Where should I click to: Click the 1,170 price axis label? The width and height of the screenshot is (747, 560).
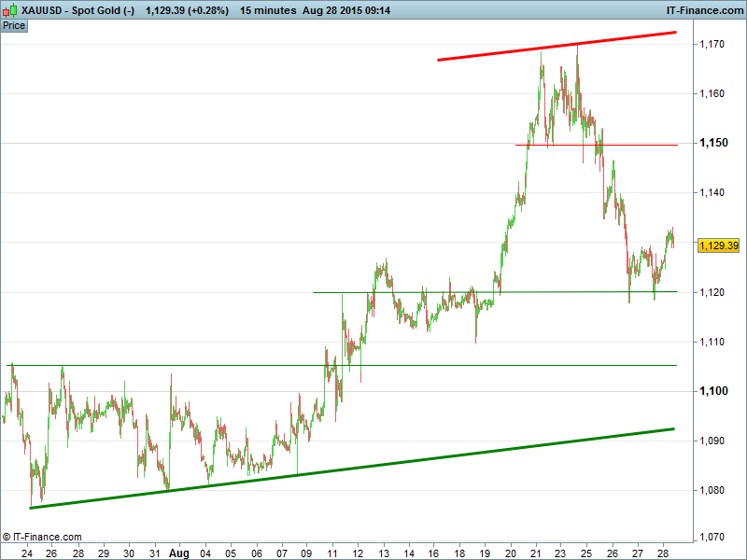coord(714,44)
